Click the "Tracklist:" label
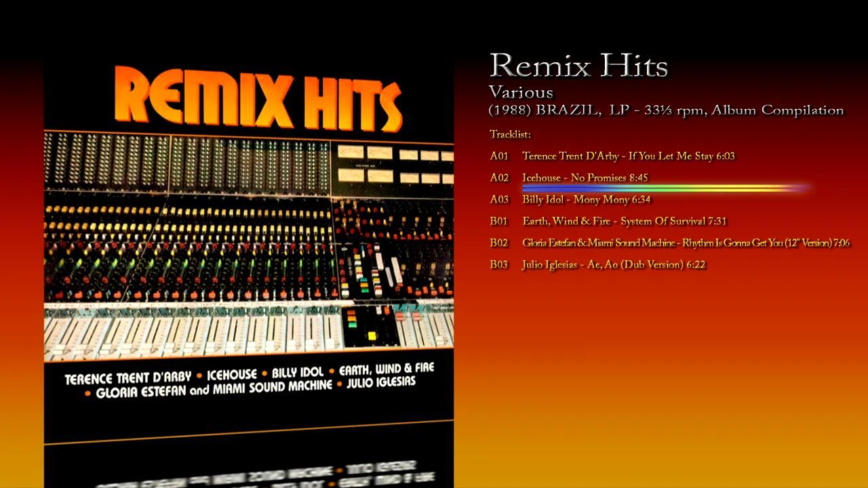The height and width of the screenshot is (488, 868). (x=510, y=134)
